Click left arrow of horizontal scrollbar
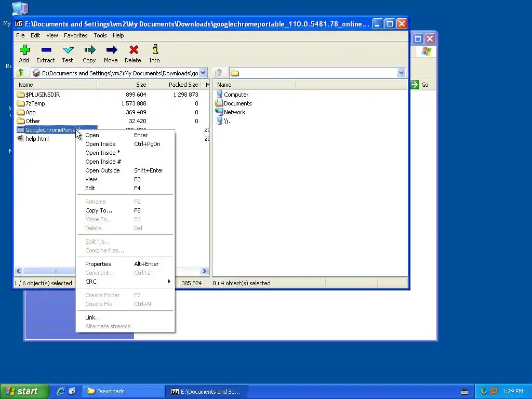 click(x=19, y=271)
